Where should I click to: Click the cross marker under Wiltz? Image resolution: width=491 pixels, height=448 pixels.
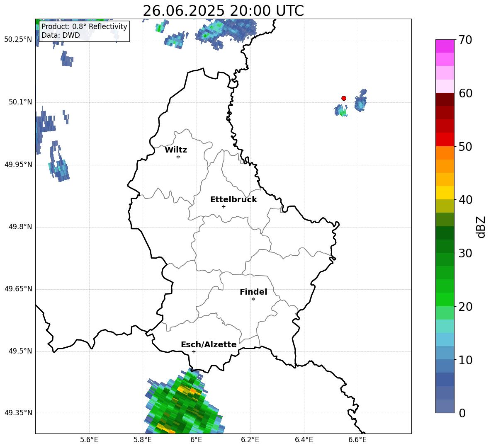(x=178, y=157)
